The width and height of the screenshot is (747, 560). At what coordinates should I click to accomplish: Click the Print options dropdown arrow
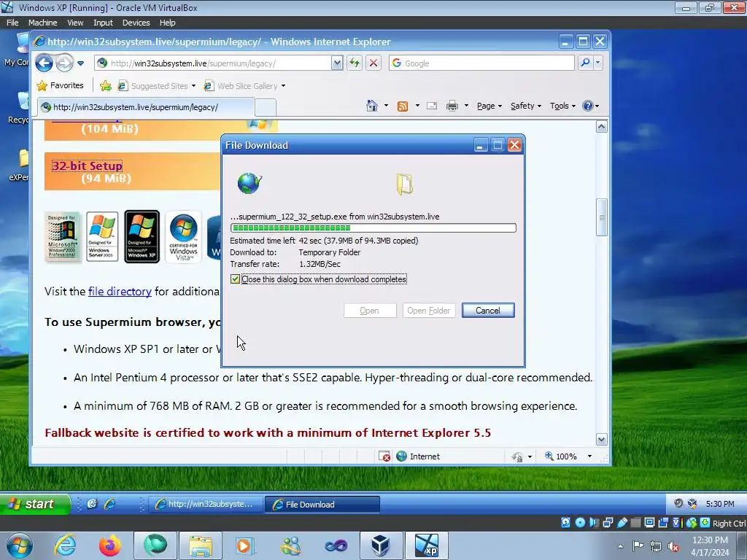(466, 106)
